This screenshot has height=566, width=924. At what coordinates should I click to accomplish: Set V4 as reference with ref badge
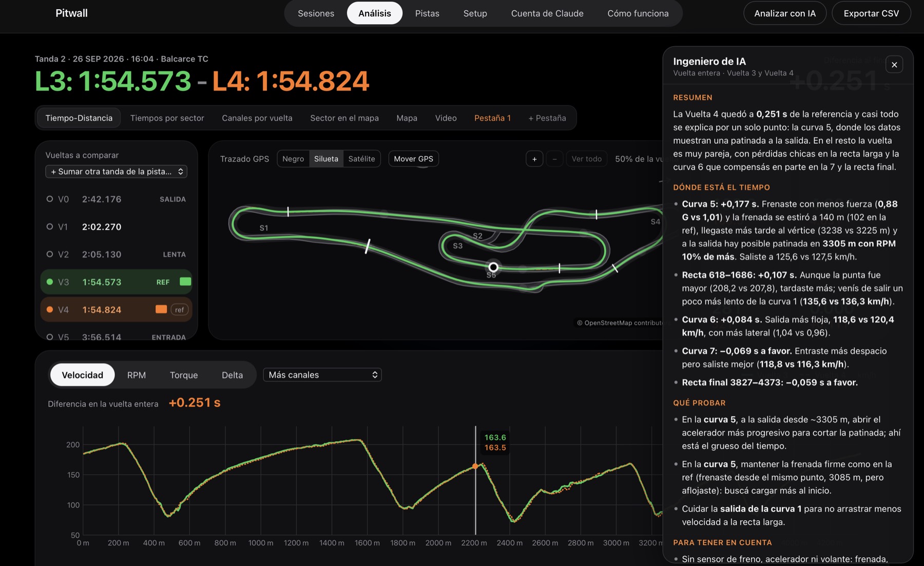point(179,310)
